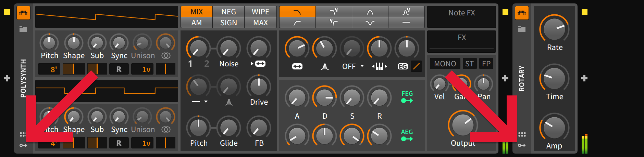Click the filter cutoff width arrows icon
Image resolution: width=644 pixels, height=157 pixels.
(x=297, y=66)
